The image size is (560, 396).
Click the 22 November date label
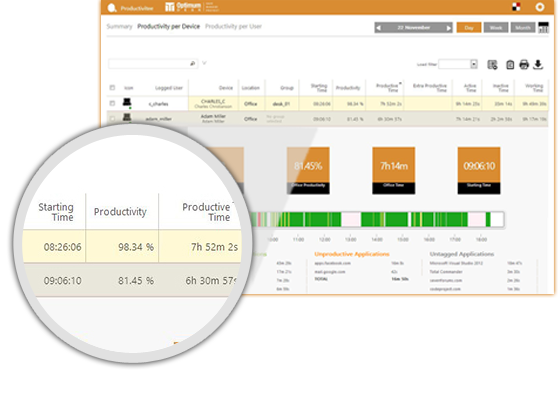click(x=414, y=28)
